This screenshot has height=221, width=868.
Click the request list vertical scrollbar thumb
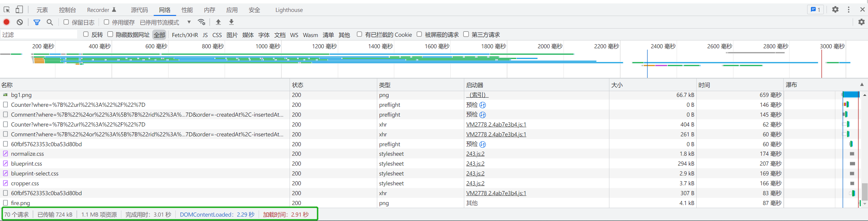pos(865,192)
